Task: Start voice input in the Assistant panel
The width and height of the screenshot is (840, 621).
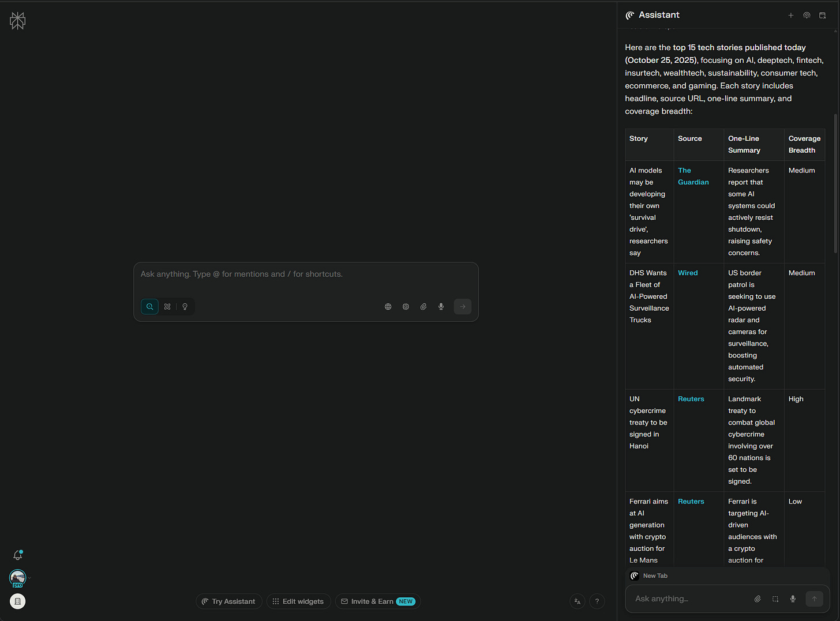Action: tap(793, 599)
